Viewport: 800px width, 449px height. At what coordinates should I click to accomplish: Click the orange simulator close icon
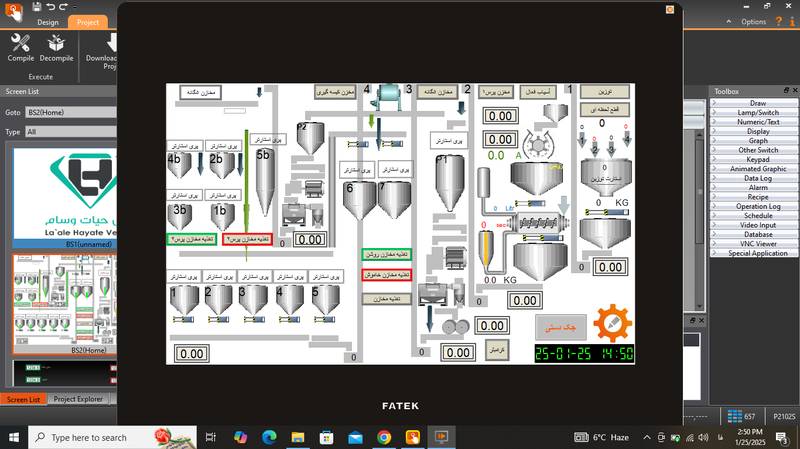coord(670,8)
